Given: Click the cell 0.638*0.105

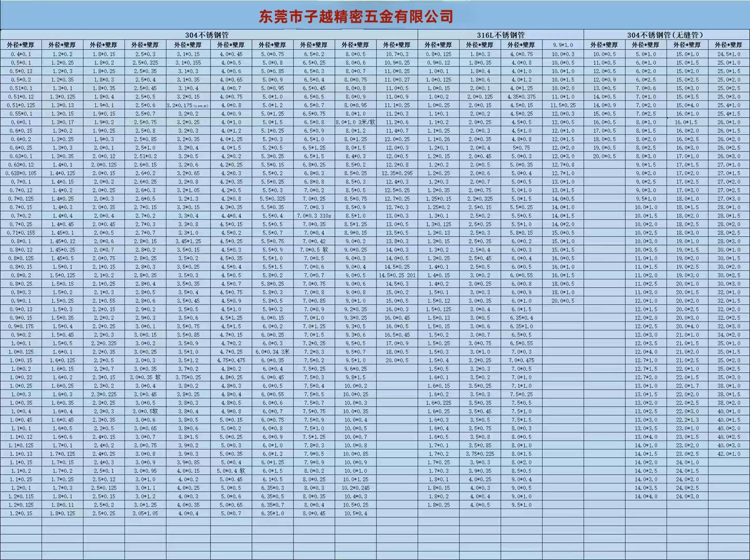Looking at the screenshot, I should (21, 173).
